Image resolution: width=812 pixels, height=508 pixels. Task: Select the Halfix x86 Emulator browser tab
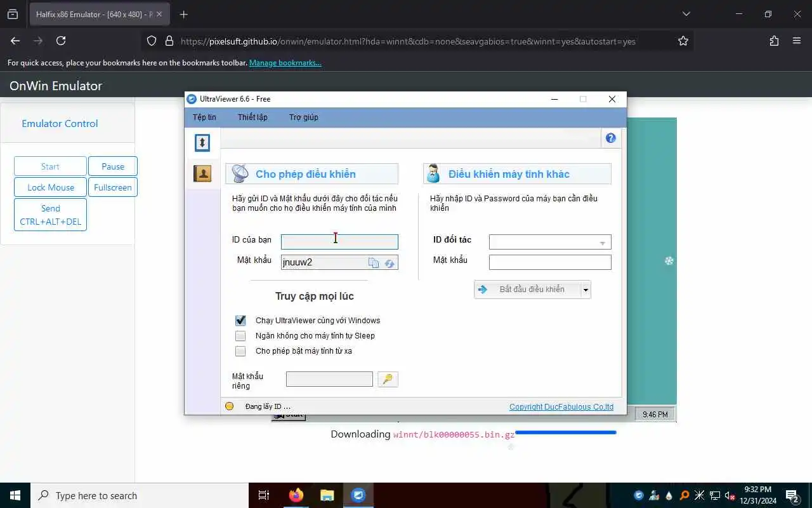coord(100,14)
